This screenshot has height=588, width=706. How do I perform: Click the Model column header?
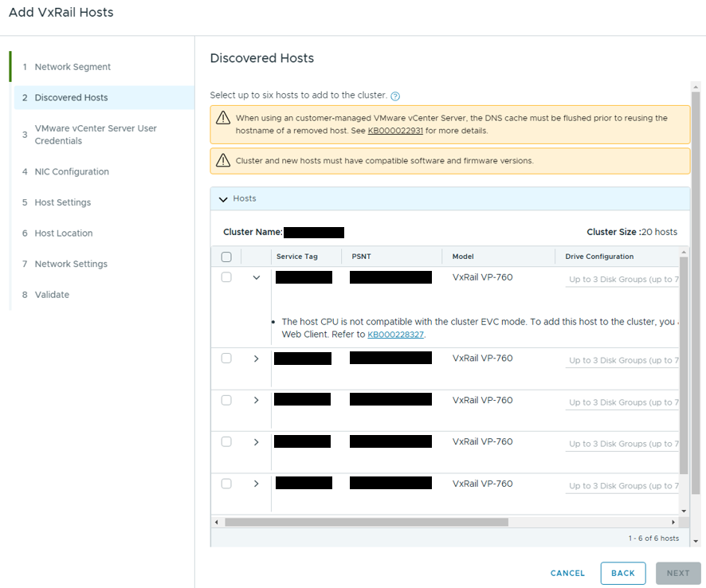[x=463, y=257]
